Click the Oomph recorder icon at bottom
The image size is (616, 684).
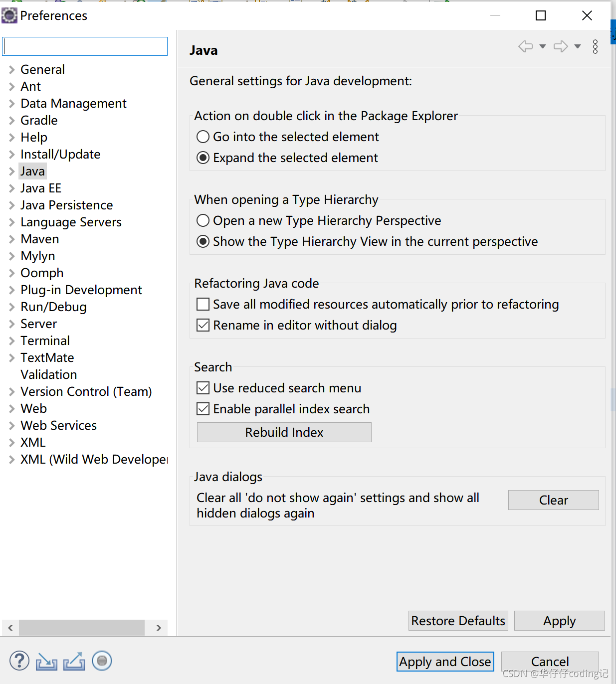[101, 661]
